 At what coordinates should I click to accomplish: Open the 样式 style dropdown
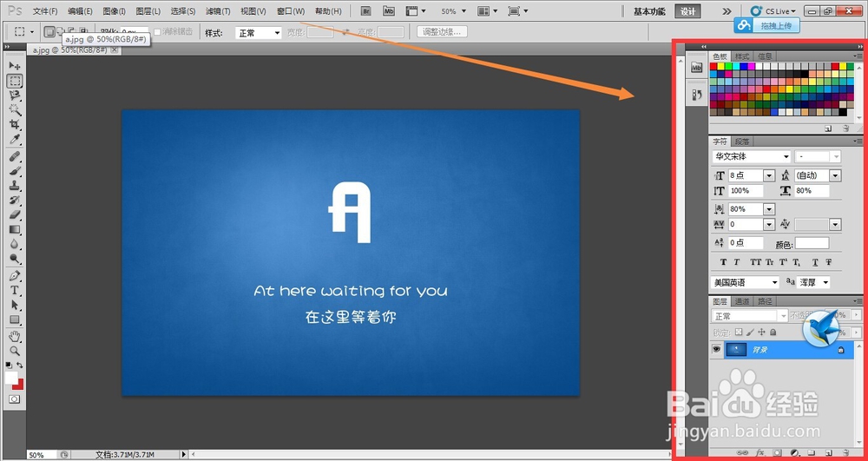(x=259, y=33)
